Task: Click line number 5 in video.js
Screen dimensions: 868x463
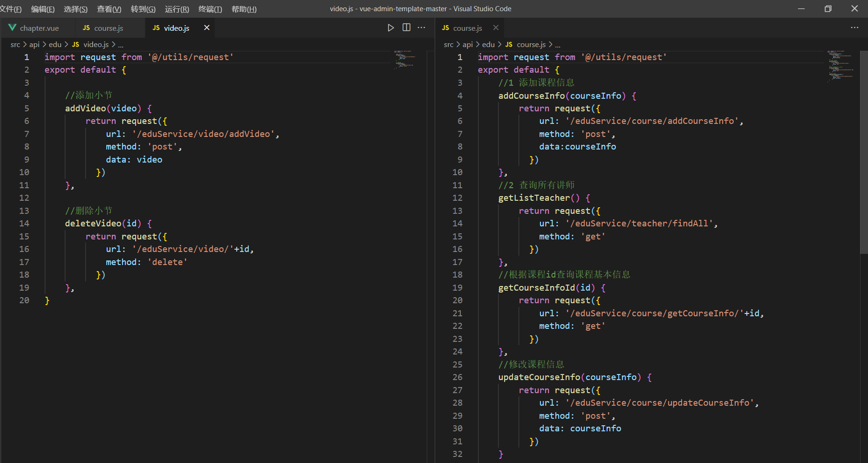Action: [x=27, y=108]
